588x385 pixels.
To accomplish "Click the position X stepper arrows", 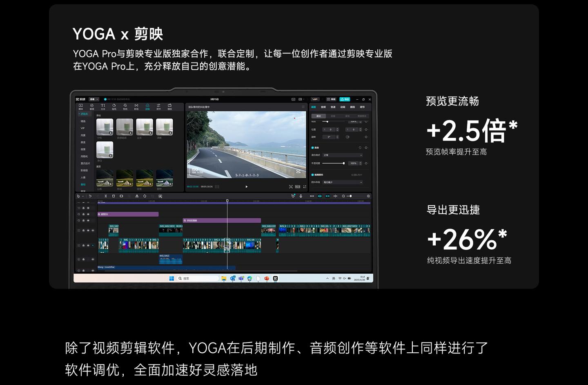I will (x=337, y=130).
